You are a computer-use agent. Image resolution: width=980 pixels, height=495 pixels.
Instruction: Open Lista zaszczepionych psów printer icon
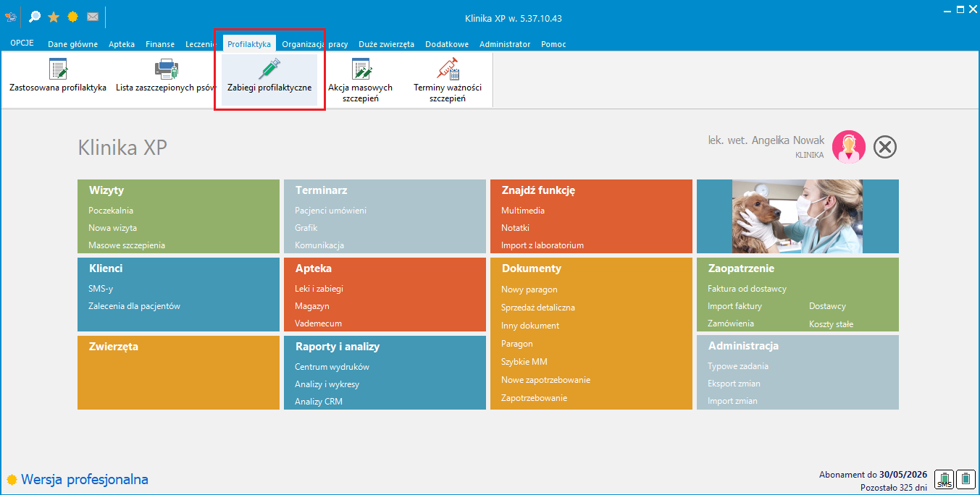[167, 69]
